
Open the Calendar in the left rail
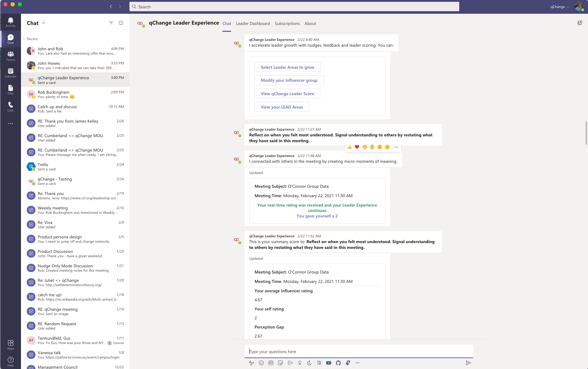tap(10, 73)
